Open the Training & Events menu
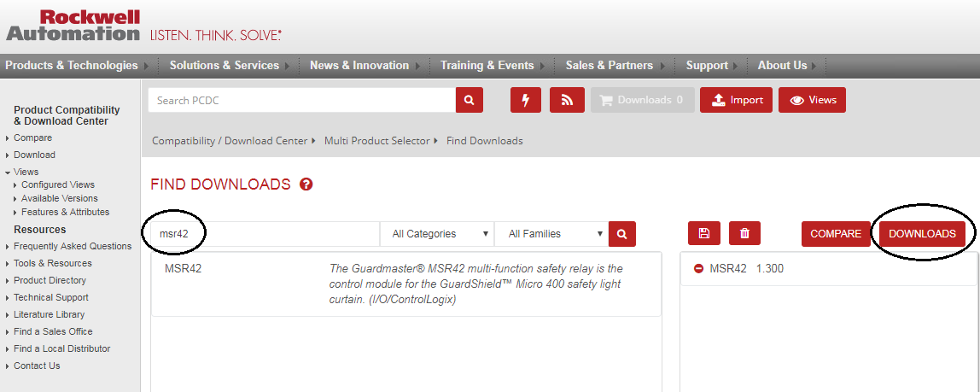Viewport: 980px width, 392px height. pos(487,66)
